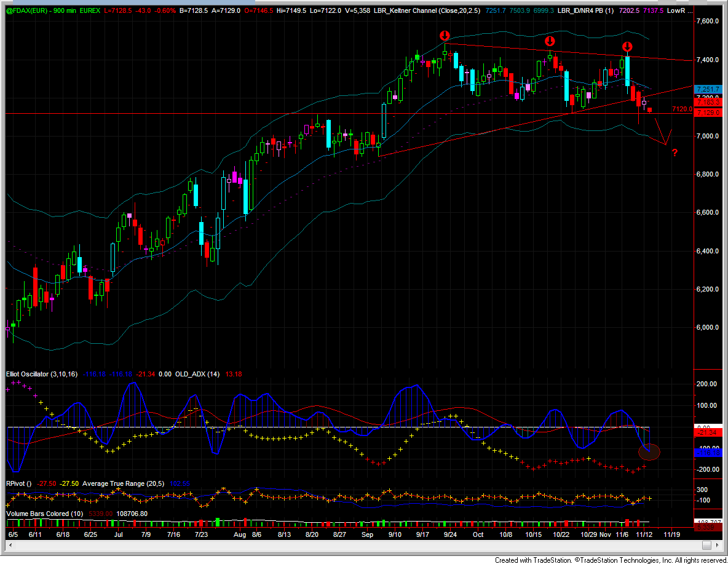Click the 6/5 date label
The width and height of the screenshot is (728, 564).
pos(13,534)
